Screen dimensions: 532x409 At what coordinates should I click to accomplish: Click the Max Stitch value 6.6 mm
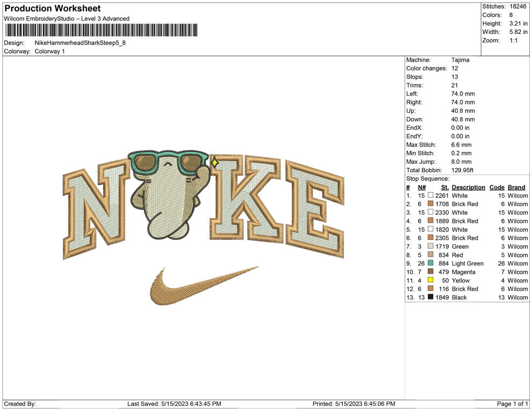(x=462, y=145)
